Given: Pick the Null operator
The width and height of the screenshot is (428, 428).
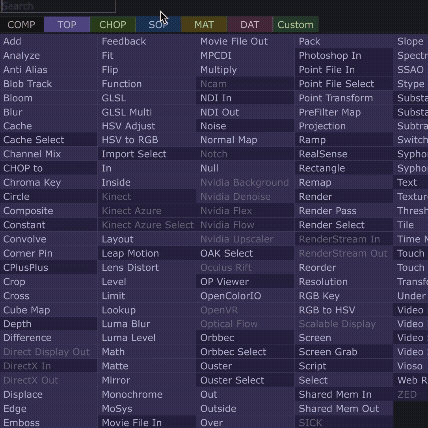Looking at the screenshot, I should [245, 168].
